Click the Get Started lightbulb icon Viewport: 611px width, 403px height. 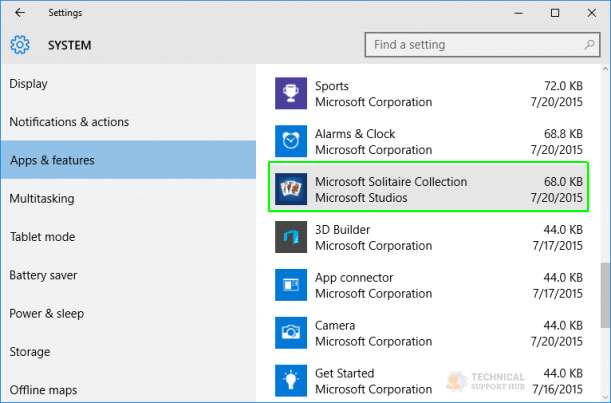291,380
